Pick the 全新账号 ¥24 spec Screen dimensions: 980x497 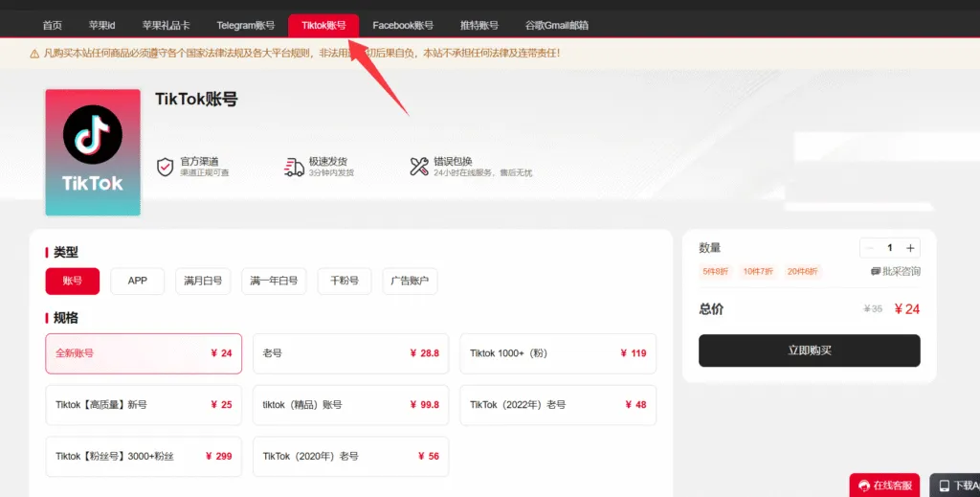144,354
